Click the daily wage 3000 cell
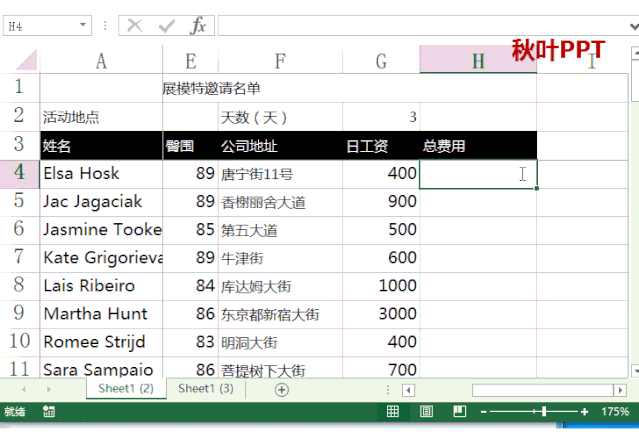Screen dimensions: 639x439 pos(381,314)
